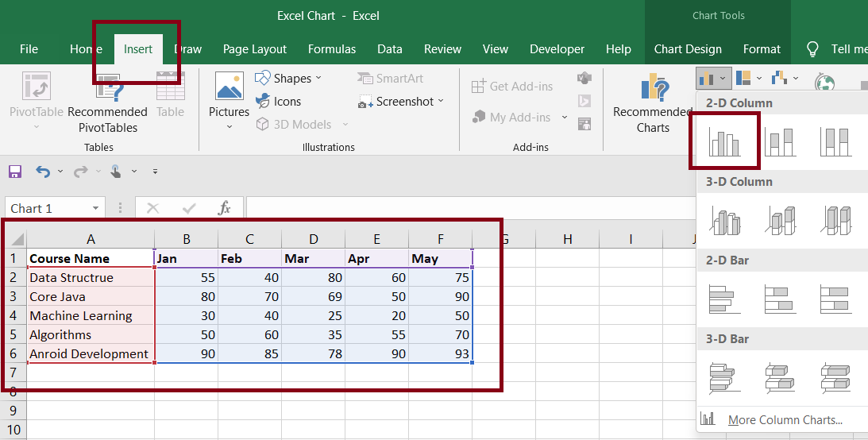Select the 2-D Clustered Bar chart
868x440 pixels.
coord(723,299)
